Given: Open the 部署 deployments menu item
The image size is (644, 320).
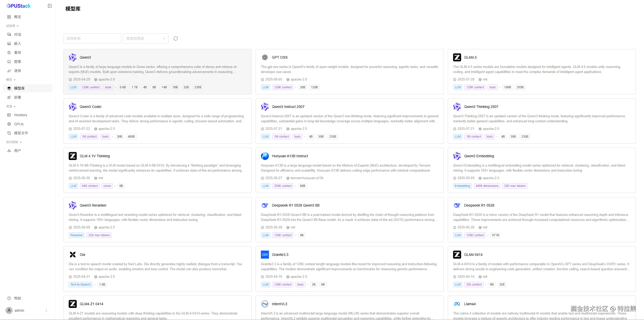Looking at the screenshot, I should 17,97.
